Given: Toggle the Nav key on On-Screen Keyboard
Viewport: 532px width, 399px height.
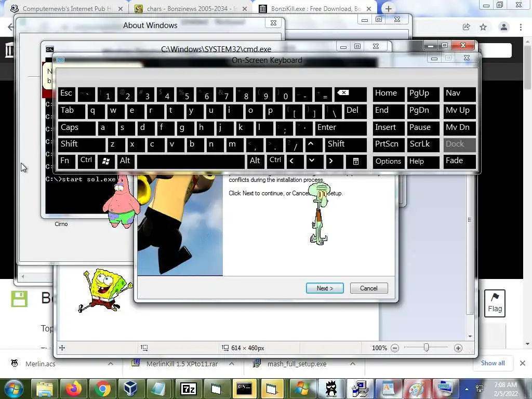Looking at the screenshot, I should pyautogui.click(x=459, y=95).
